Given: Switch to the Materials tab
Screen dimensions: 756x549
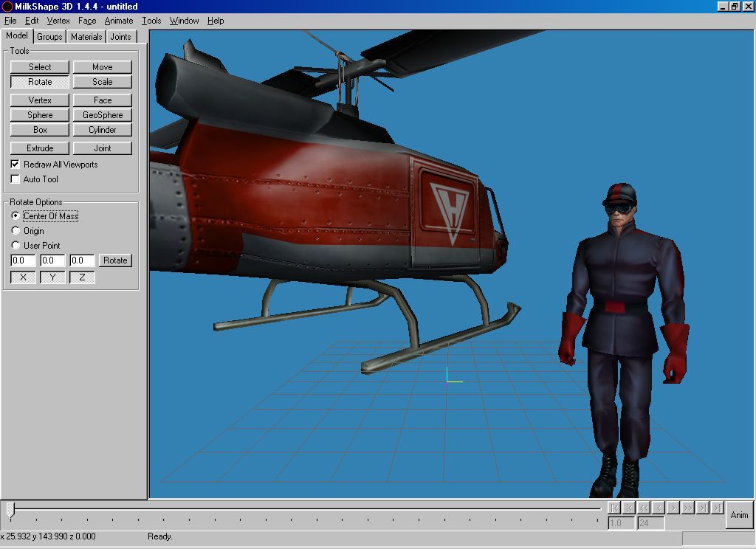Looking at the screenshot, I should pyautogui.click(x=86, y=37).
